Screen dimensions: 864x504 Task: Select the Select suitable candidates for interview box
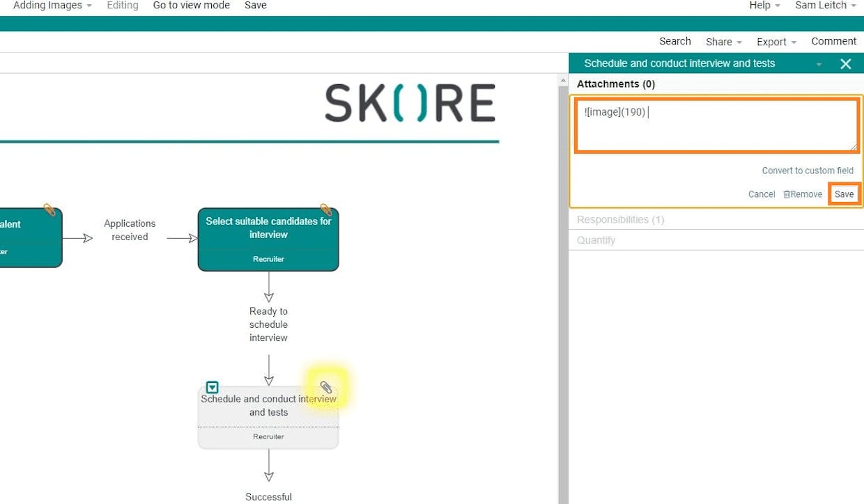[268, 239]
